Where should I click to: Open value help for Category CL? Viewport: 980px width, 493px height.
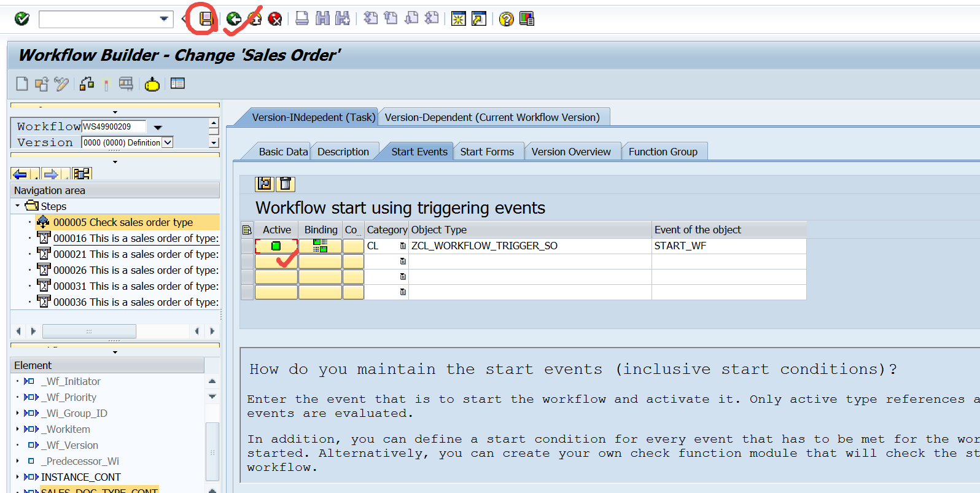pyautogui.click(x=403, y=246)
